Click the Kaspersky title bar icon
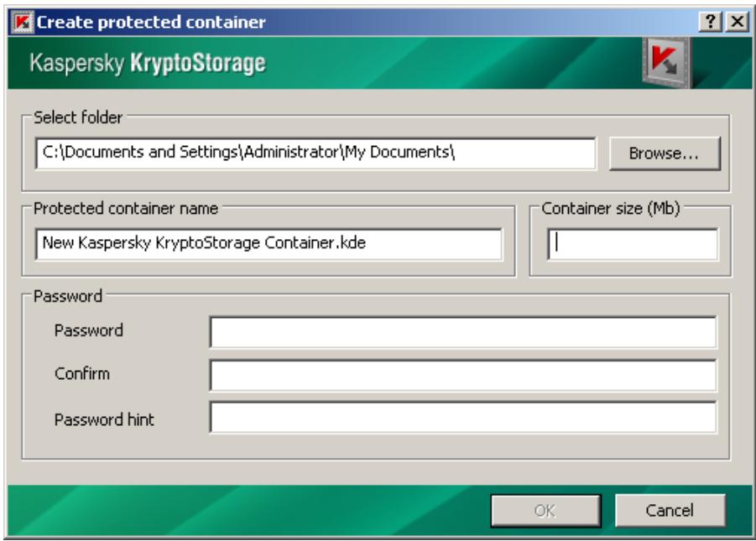 click(22, 22)
